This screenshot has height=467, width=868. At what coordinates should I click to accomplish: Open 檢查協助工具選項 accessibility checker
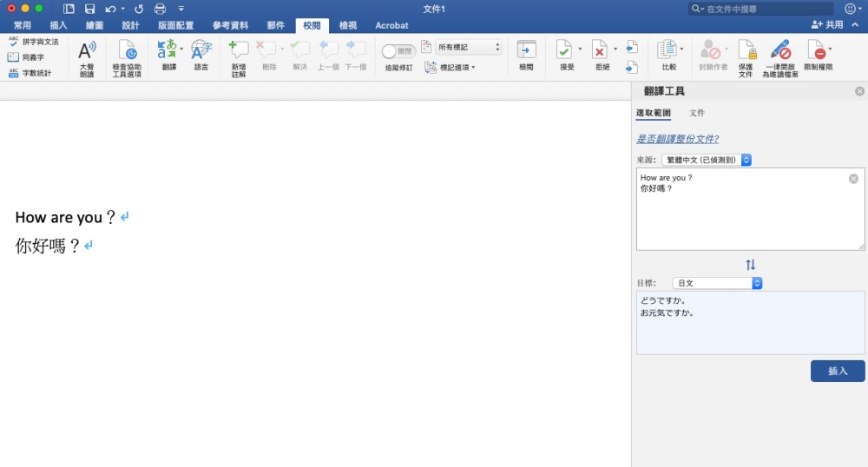[x=127, y=52]
